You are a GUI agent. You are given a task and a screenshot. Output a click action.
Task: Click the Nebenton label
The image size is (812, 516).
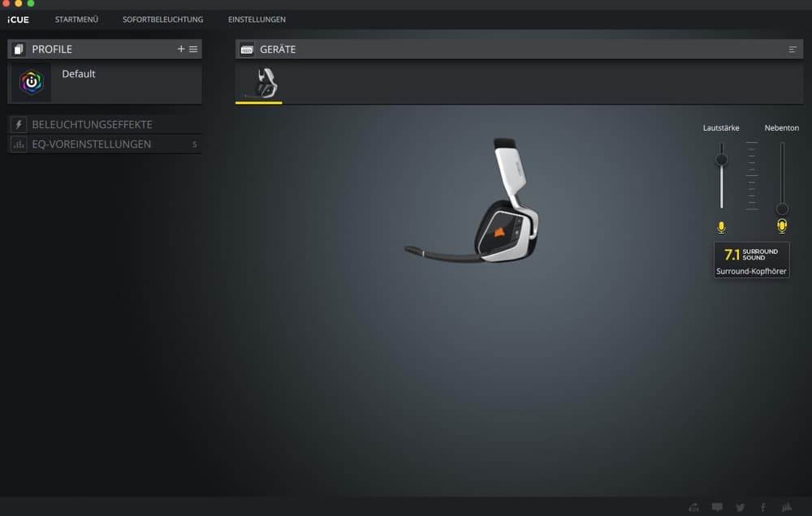781,128
